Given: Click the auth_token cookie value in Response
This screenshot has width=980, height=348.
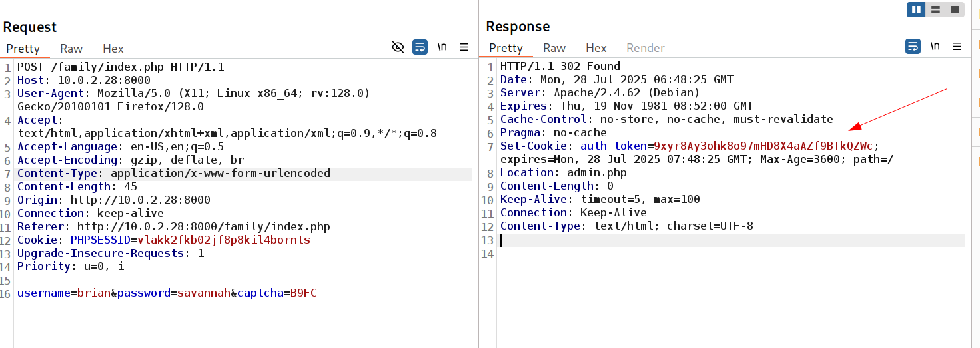Looking at the screenshot, I should pyautogui.click(x=763, y=146).
